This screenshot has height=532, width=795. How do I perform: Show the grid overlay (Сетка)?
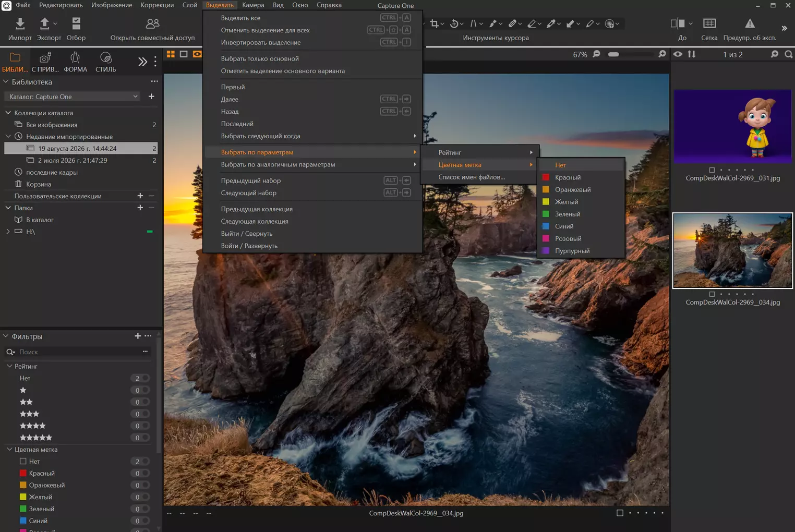coord(709,23)
